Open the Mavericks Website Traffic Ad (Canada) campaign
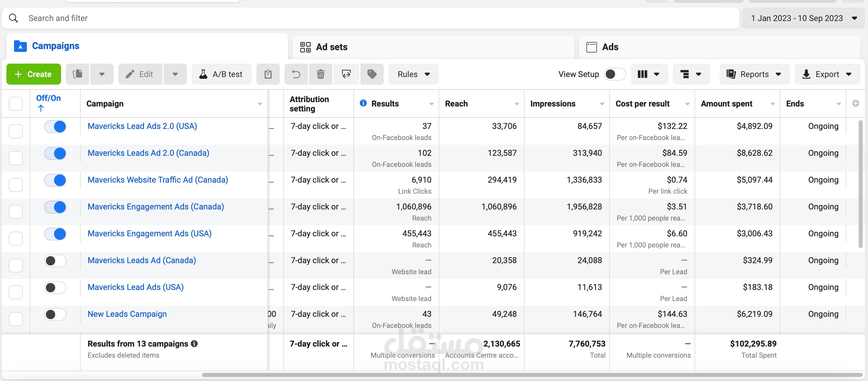The width and height of the screenshot is (868, 381). click(157, 180)
